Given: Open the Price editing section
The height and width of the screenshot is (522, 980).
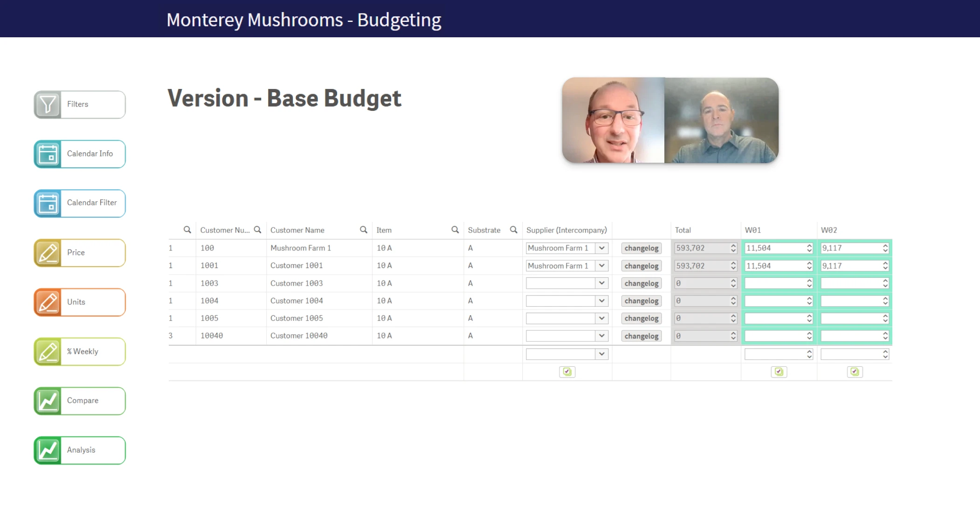Looking at the screenshot, I should point(80,253).
